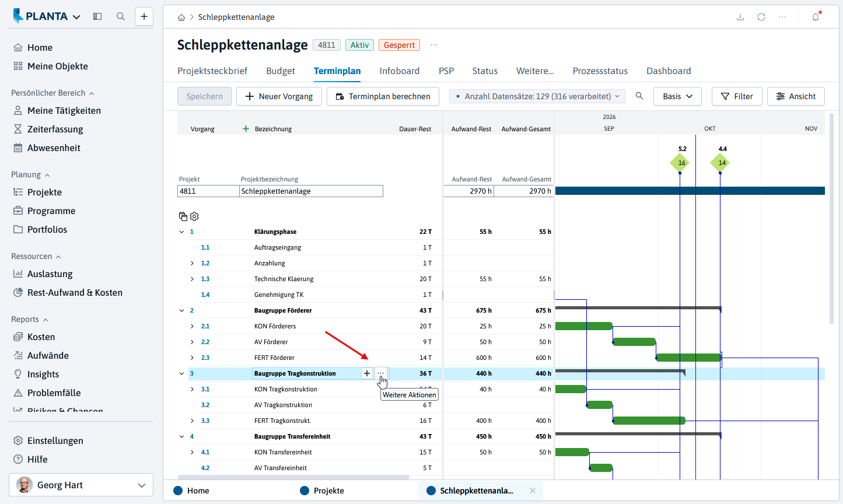843x504 pixels.
Task: Expand task 2.3 FERT Förderer
Action: (192, 358)
